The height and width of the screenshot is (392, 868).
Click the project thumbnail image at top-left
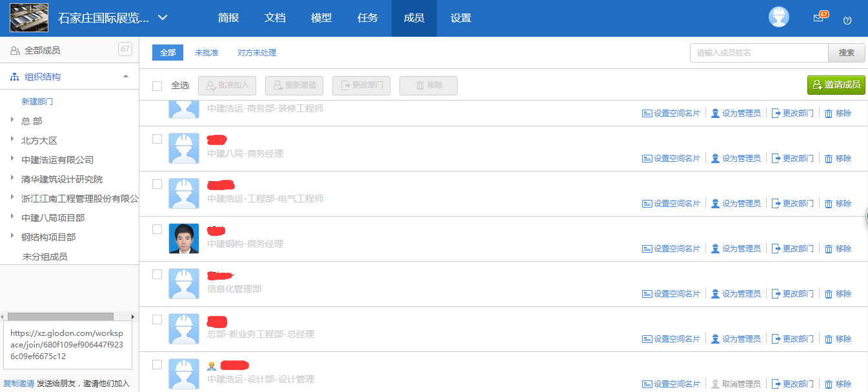coord(29,18)
